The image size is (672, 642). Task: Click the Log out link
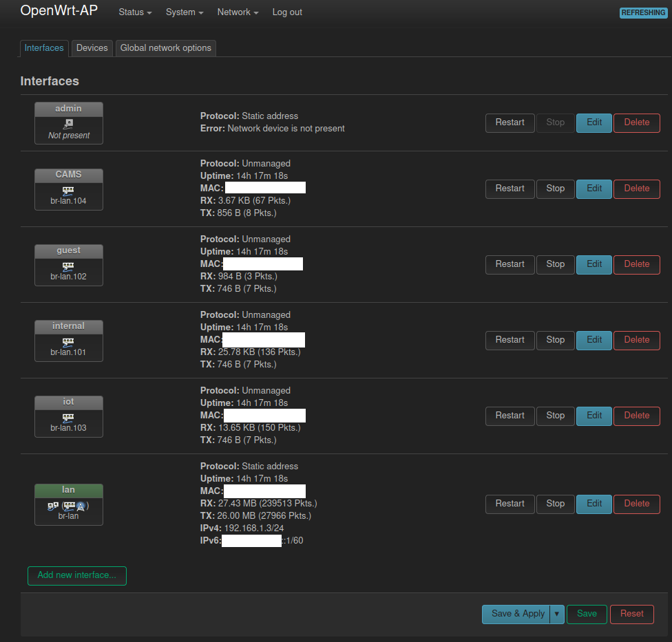point(287,12)
